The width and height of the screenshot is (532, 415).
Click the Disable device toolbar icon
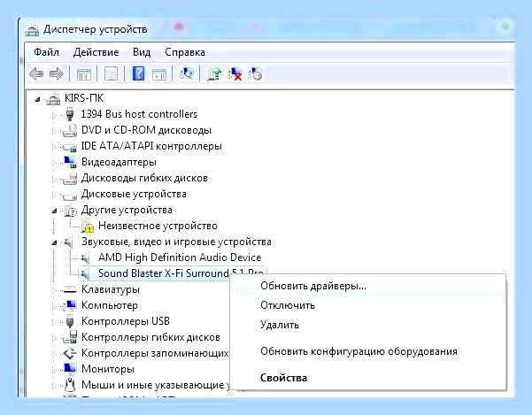[x=255, y=73]
